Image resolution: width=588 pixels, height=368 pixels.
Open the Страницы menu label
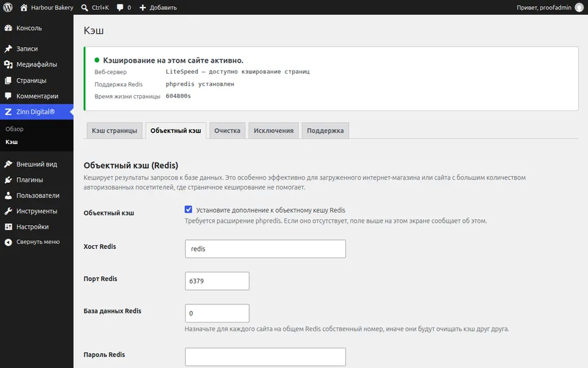tap(31, 80)
